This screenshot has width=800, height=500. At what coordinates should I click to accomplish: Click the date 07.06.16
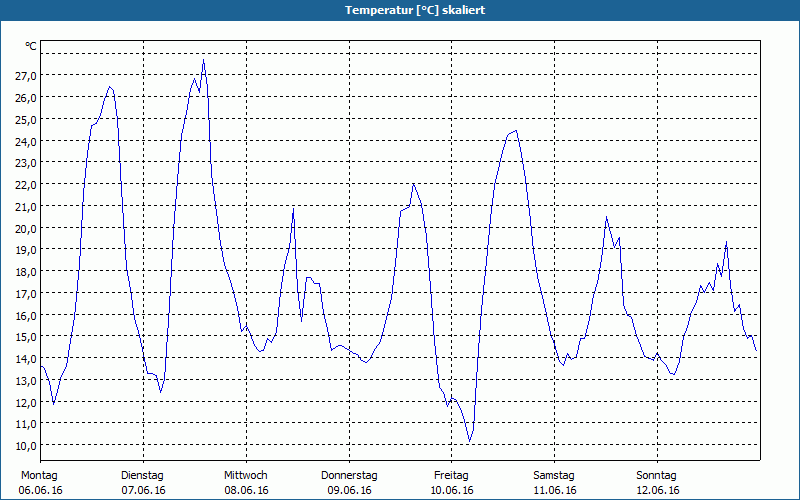[143, 490]
